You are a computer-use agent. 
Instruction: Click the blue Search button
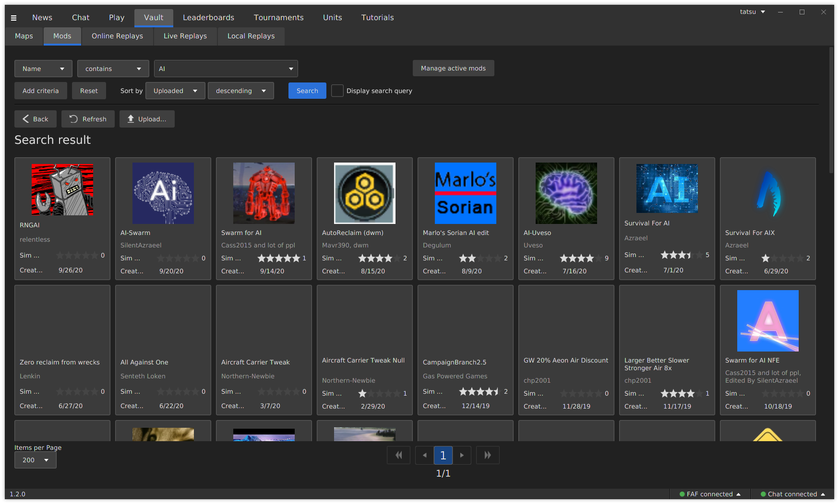pyautogui.click(x=307, y=91)
